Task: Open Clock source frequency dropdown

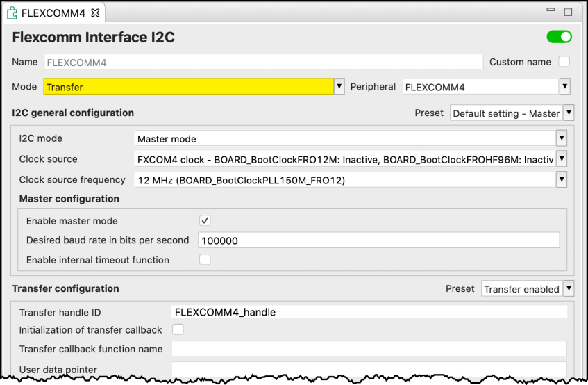Action: [562, 180]
